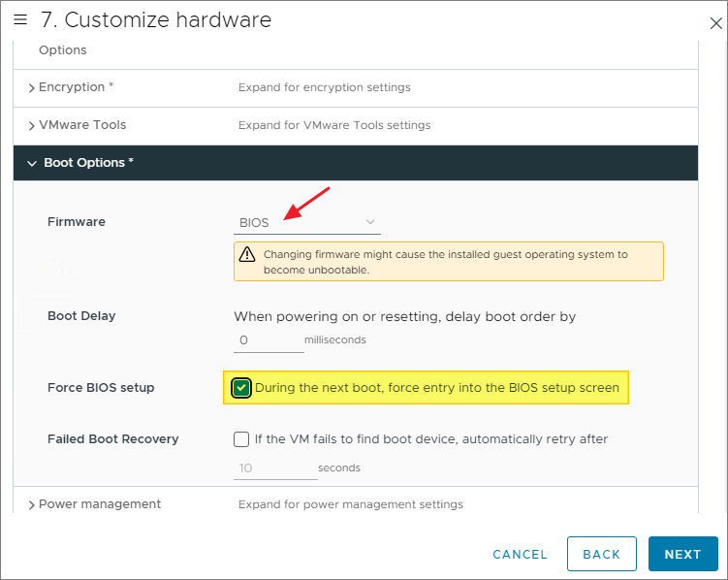Click the chevron arrow next to Encryption
Screen dimensions: 728x580
coord(32,87)
